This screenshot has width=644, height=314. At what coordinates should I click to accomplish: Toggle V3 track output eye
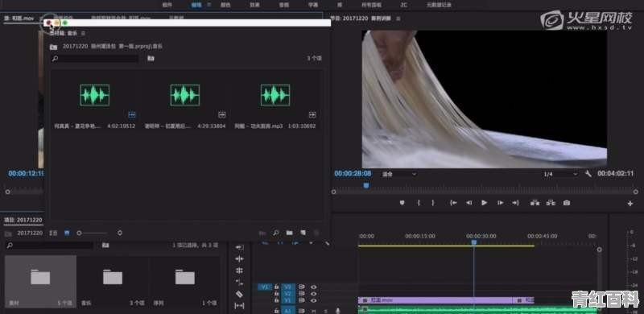[x=314, y=287]
